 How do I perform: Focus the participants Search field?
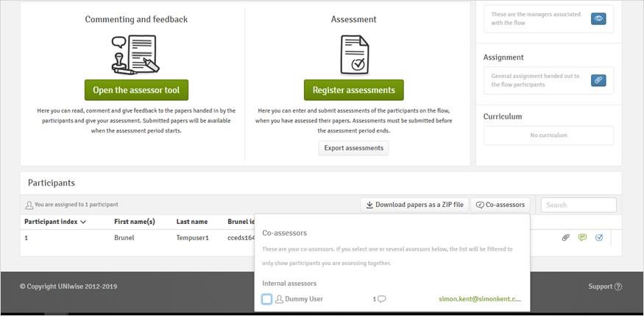pyautogui.click(x=578, y=205)
